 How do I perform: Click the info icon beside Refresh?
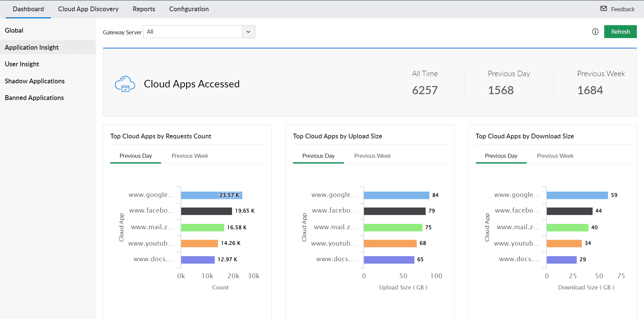coord(595,32)
